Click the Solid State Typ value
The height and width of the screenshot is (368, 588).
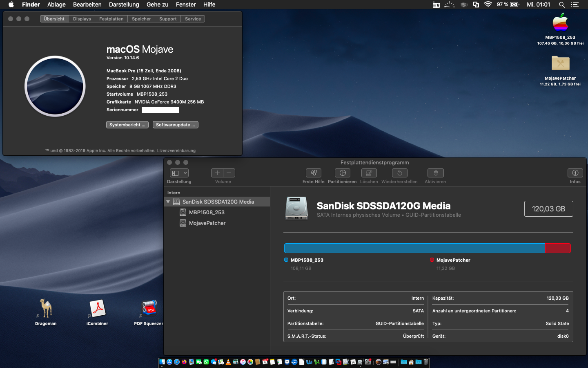(557, 323)
